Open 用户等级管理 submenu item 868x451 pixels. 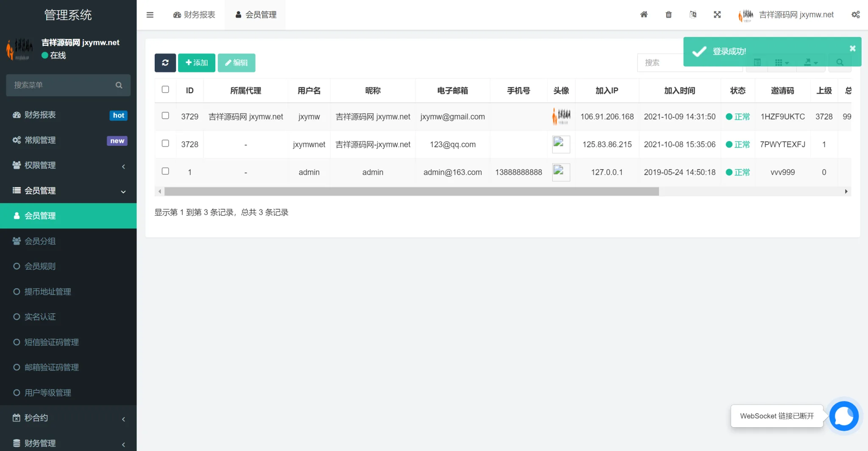[68, 393]
